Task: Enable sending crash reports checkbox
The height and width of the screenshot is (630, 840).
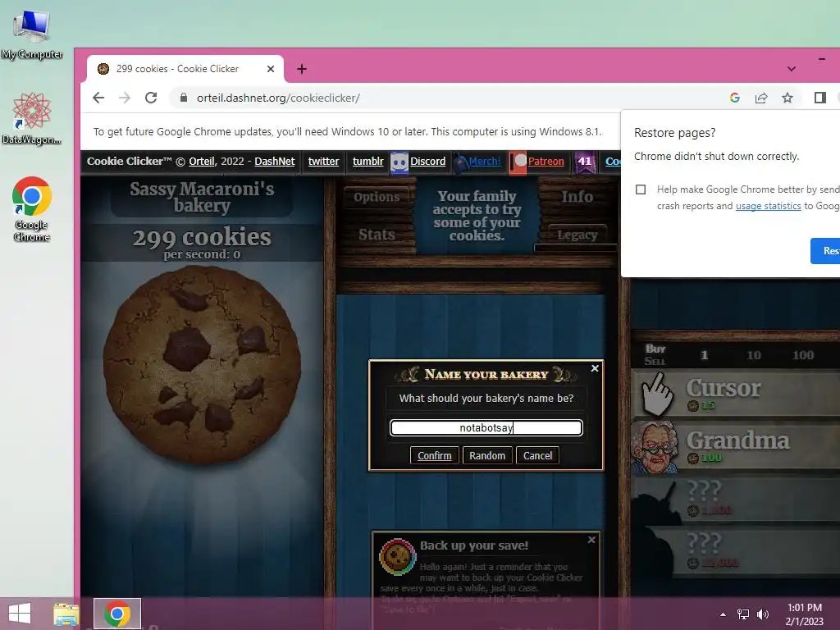Action: coord(641,189)
